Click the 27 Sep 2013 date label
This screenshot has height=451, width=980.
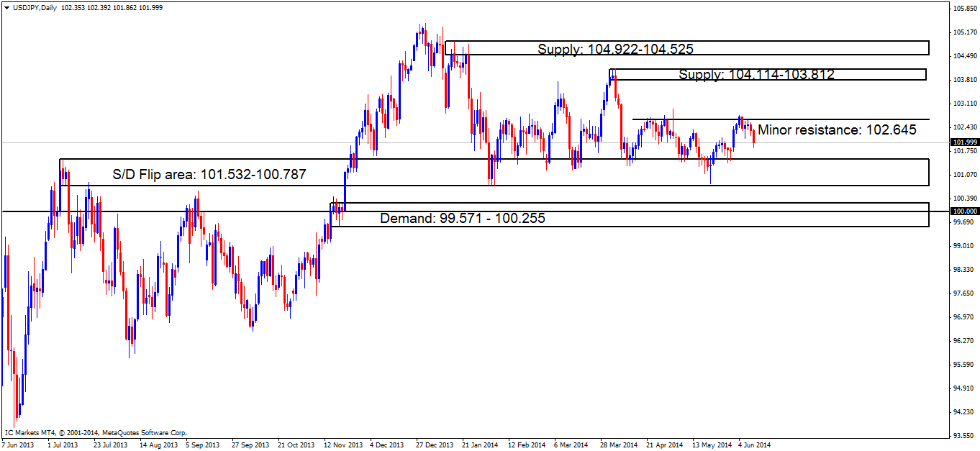[249, 445]
